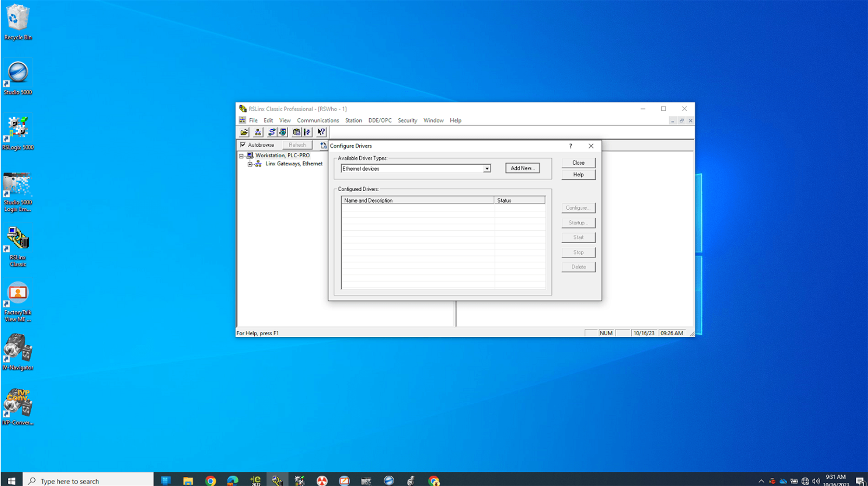Viewport: 868px width, 486px height.
Task: Open the Available Driver Types dropdown
Action: [487, 169]
